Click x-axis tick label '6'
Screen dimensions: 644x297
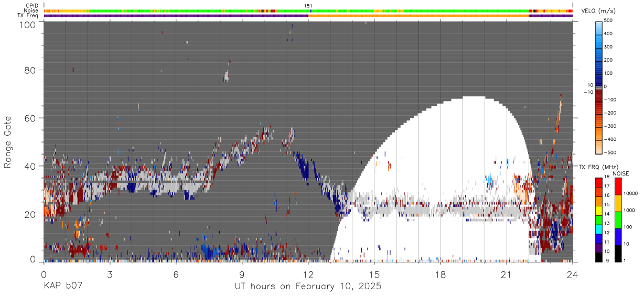pyautogui.click(x=176, y=274)
